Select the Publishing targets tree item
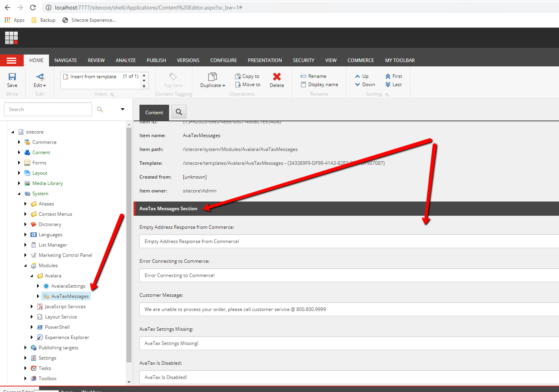 (58, 348)
